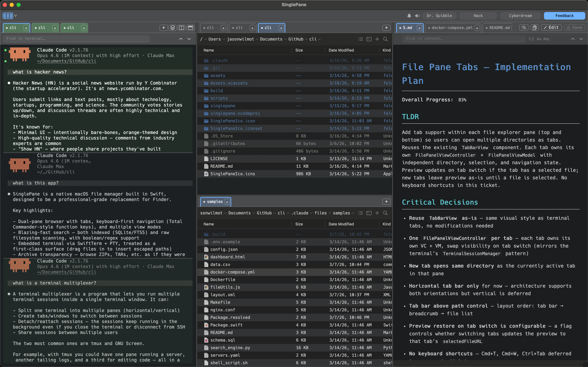Expand the root slash breadcrumb chevron

coord(205,39)
